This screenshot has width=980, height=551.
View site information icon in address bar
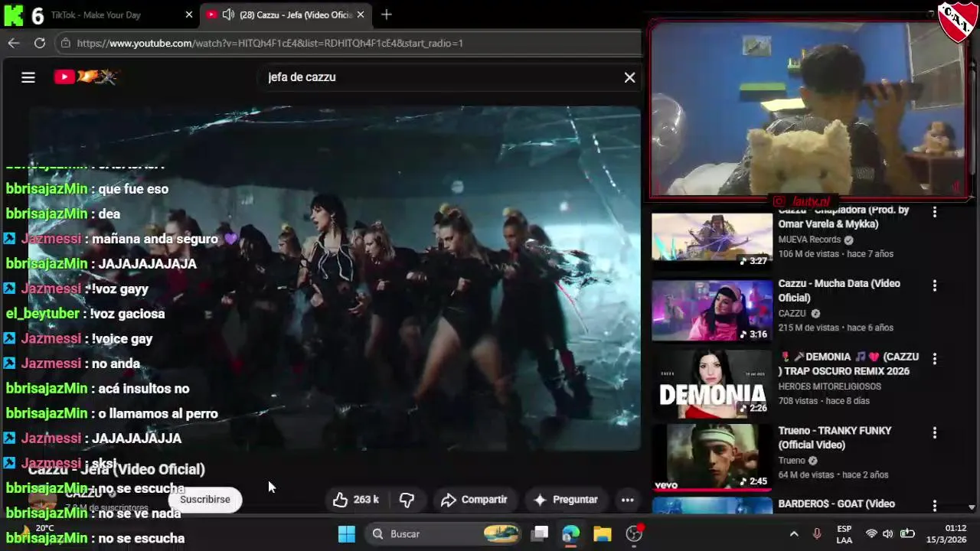click(x=65, y=43)
